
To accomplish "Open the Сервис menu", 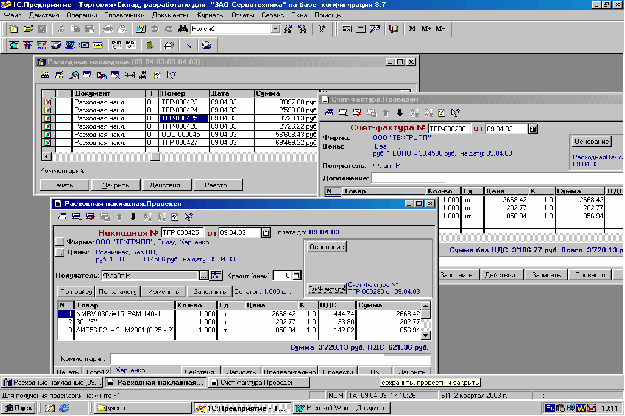I will click(273, 15).
